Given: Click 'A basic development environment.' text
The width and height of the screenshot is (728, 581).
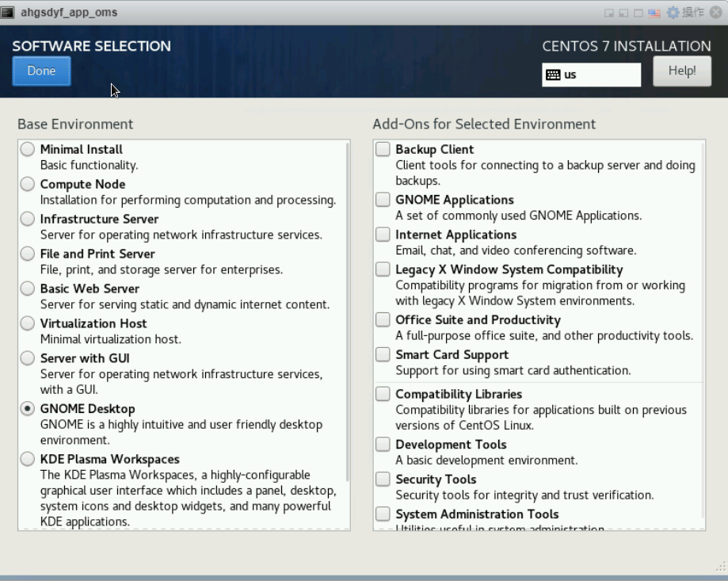Looking at the screenshot, I should (486, 461).
